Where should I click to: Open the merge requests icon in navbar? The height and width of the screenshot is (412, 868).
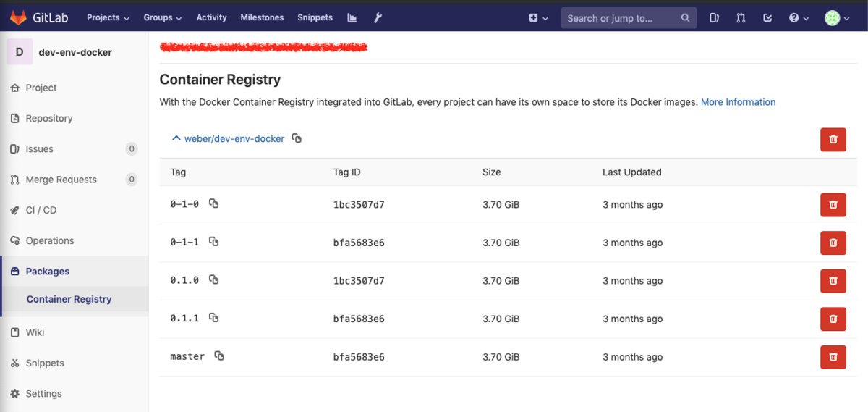tap(741, 18)
